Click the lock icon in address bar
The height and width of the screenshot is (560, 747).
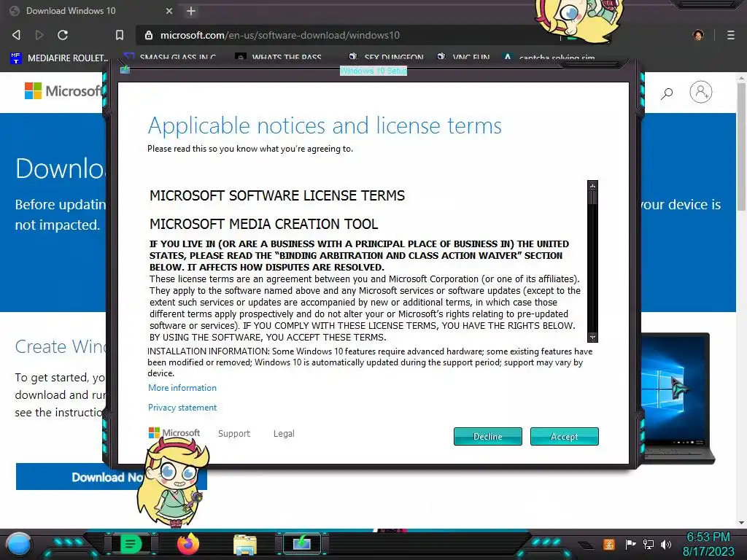149,35
